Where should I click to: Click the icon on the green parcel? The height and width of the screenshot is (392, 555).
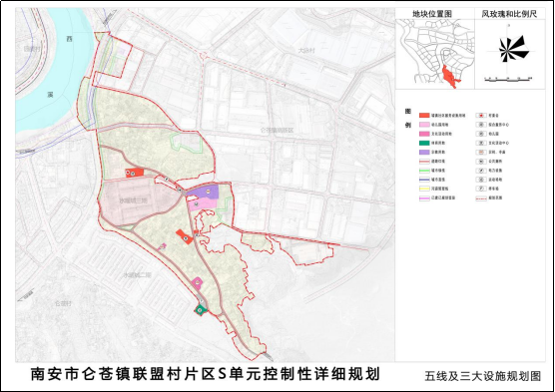tap(201, 310)
